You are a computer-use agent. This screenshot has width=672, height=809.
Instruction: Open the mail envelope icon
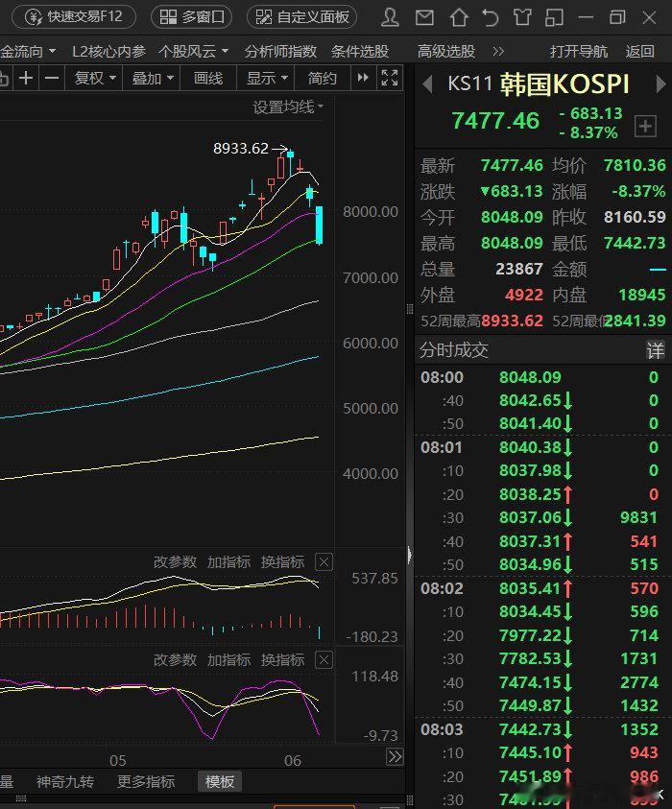(424, 18)
